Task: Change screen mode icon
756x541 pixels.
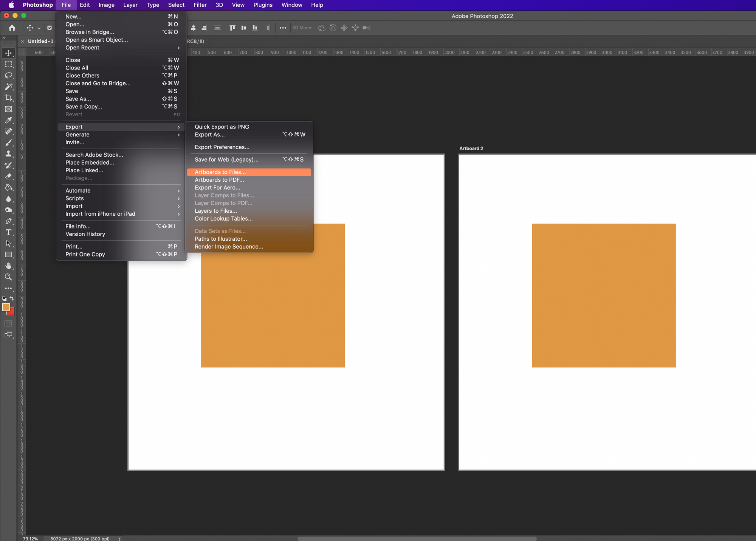Action: (x=8, y=335)
